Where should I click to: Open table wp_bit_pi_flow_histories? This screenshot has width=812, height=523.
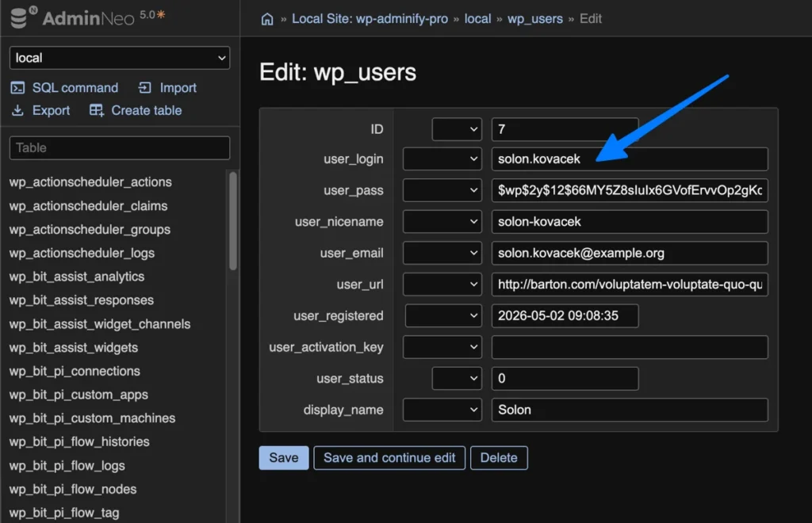click(79, 442)
